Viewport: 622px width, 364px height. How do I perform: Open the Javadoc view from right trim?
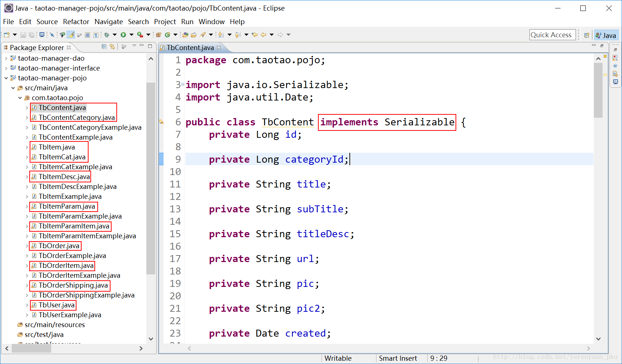pyautogui.click(x=615, y=66)
